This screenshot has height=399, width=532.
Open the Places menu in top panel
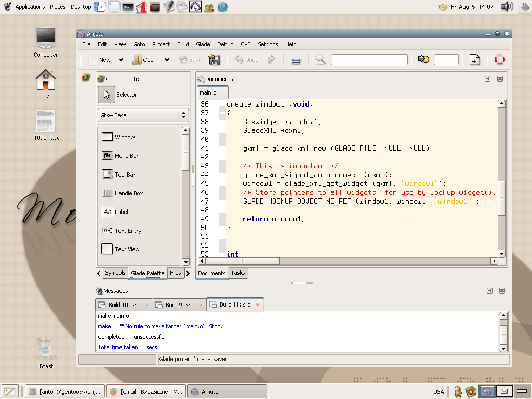click(58, 7)
